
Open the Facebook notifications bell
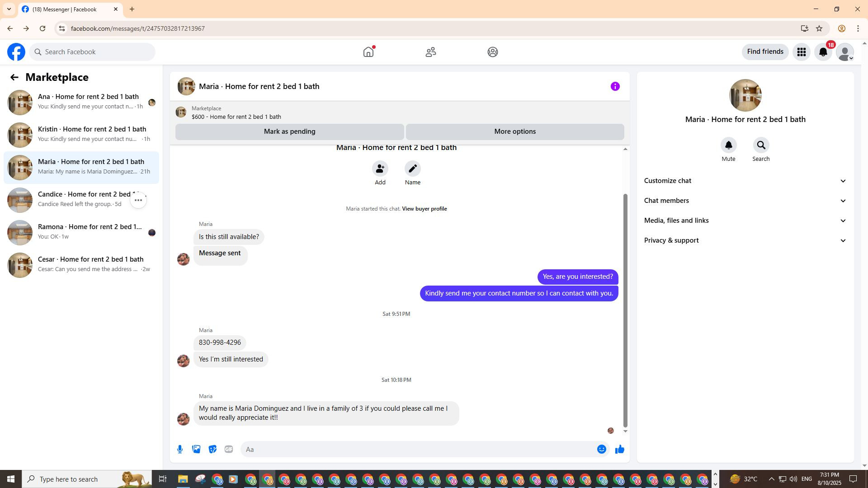pos(823,52)
